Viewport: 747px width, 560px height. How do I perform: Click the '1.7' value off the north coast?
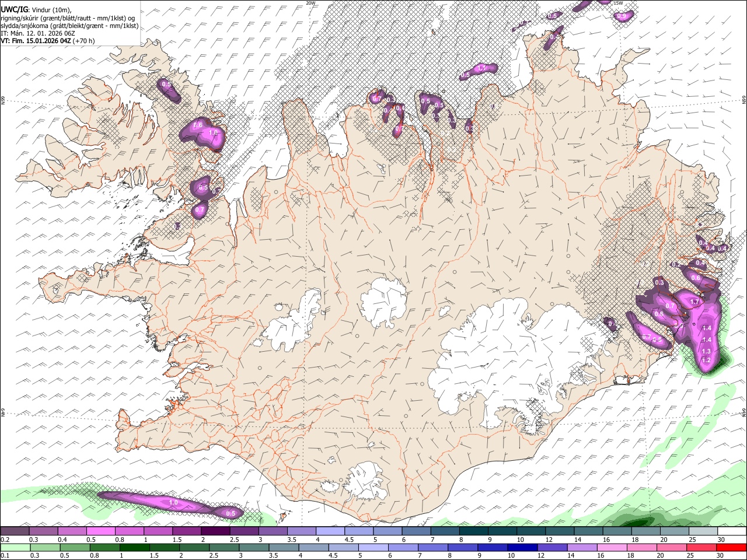pyautogui.click(x=481, y=68)
